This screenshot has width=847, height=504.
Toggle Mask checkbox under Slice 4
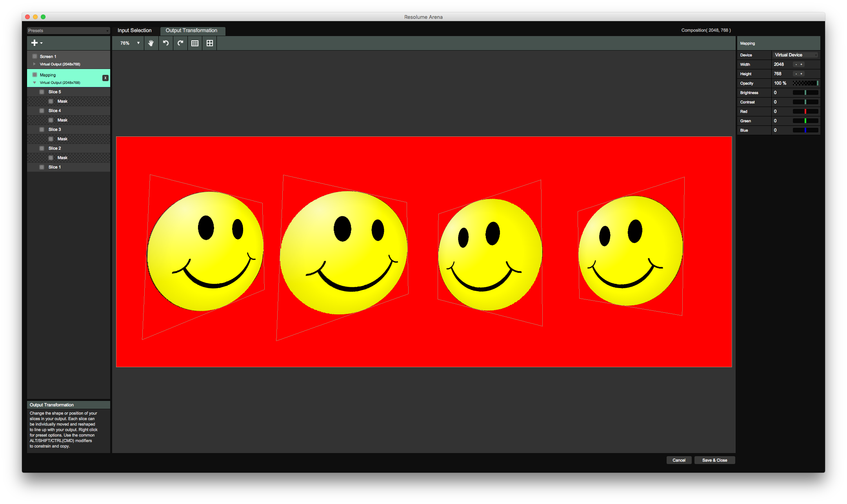coord(51,120)
